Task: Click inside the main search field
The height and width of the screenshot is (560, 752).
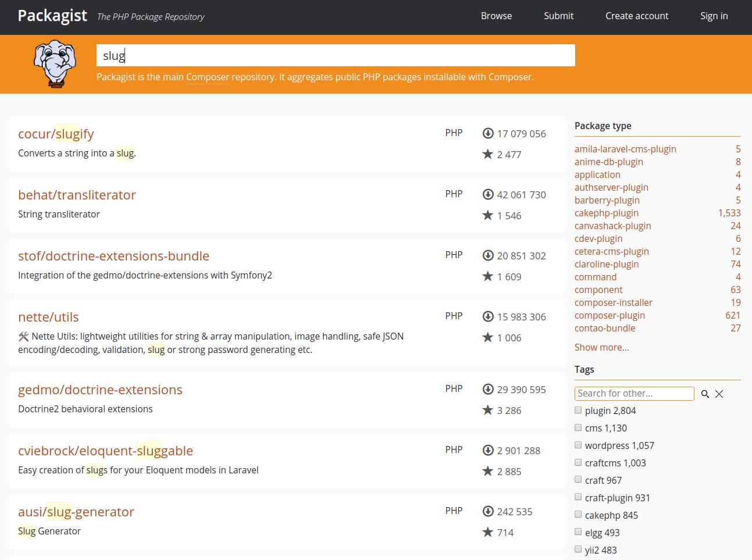Action: click(x=335, y=55)
